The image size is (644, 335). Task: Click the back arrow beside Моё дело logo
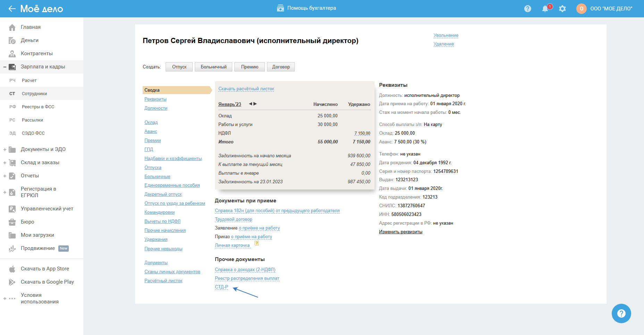pos(12,9)
